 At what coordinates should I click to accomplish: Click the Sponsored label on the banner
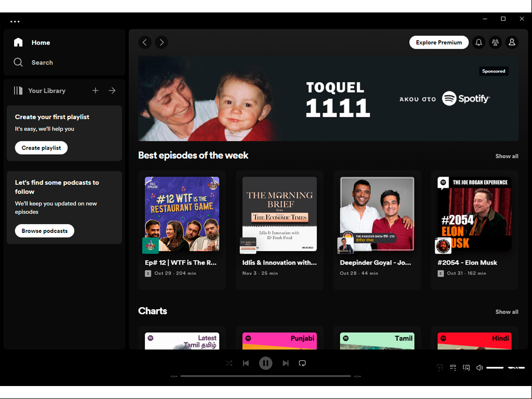click(494, 71)
